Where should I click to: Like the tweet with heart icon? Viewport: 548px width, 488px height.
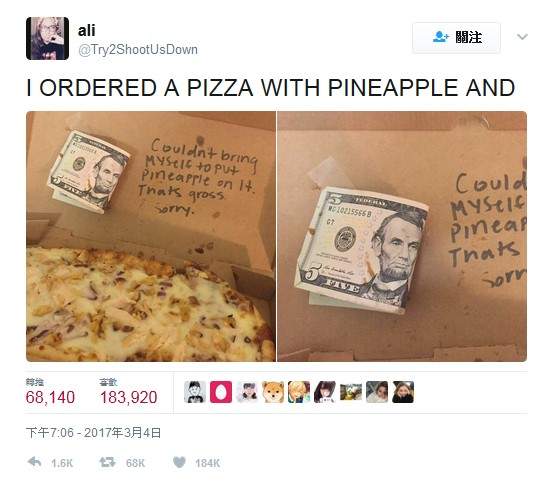tap(179, 462)
